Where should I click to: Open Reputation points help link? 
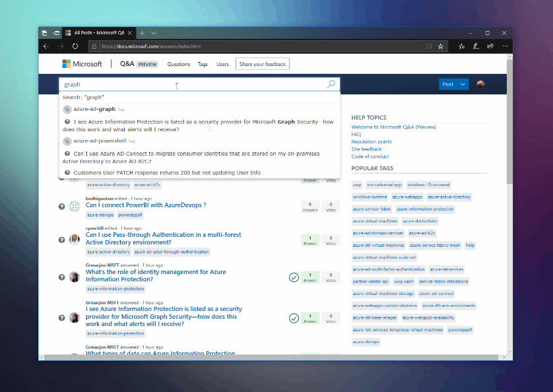point(372,142)
